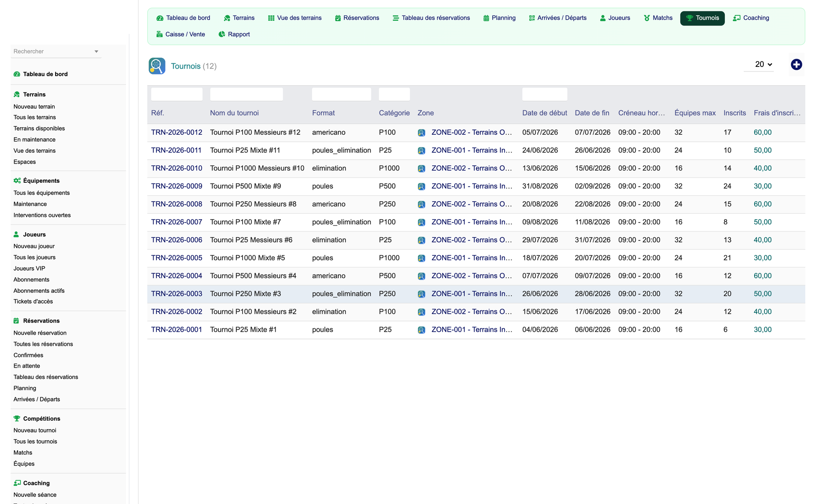The height and width of the screenshot is (504, 814).
Task: Click the Date de début filter field
Action: point(545,95)
